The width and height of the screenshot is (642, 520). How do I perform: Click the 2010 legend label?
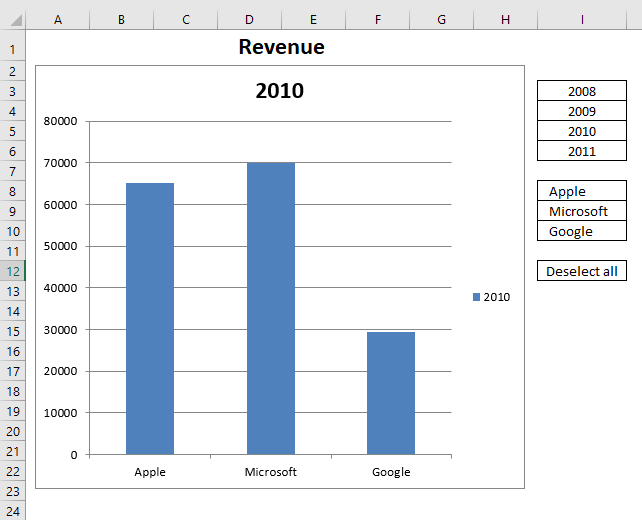click(497, 297)
